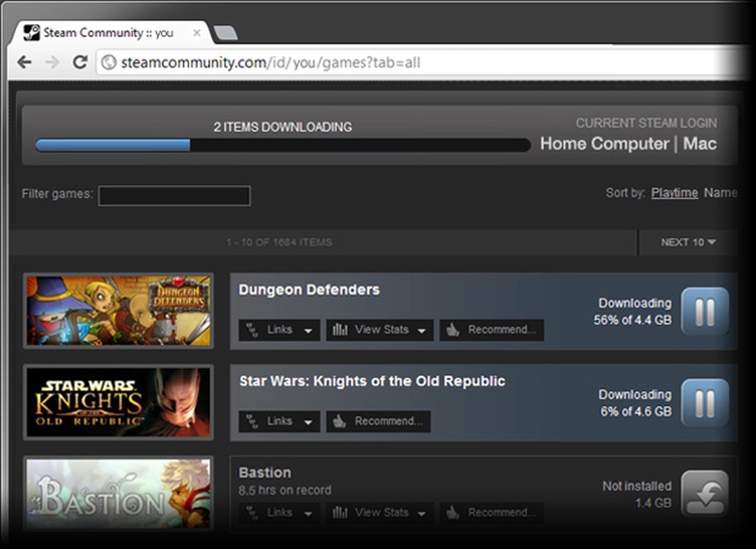This screenshot has width=756, height=549.
Task: Install Bastion with the download button
Action: click(x=705, y=494)
